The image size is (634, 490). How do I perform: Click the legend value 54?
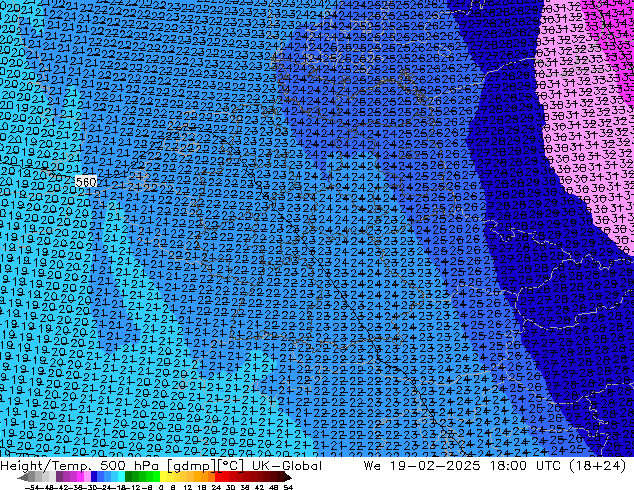tap(288, 488)
